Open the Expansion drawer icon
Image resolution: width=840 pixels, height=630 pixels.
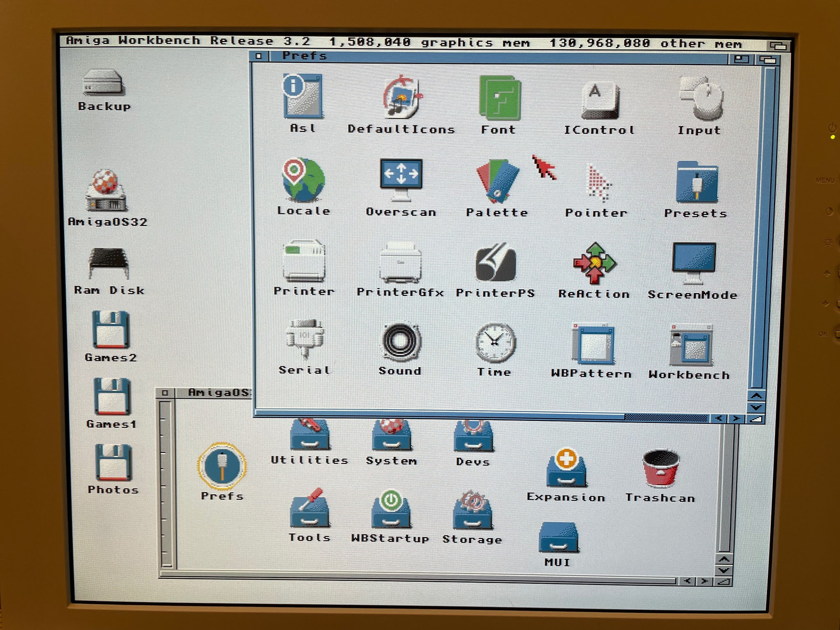pos(566,468)
